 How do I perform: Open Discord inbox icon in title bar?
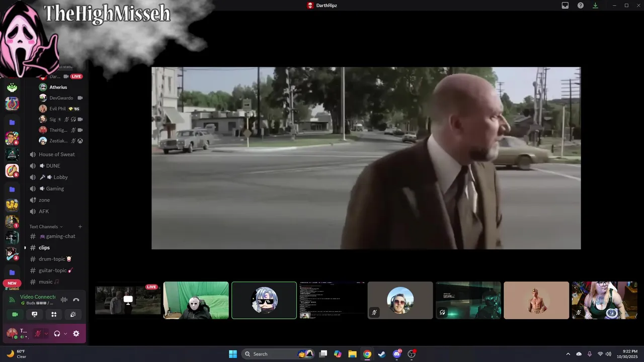[x=565, y=6]
